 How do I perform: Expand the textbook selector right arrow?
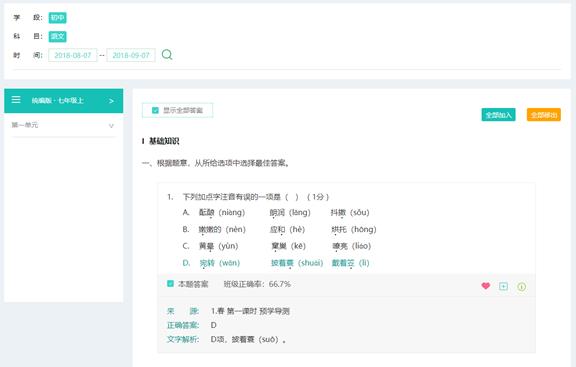(111, 101)
